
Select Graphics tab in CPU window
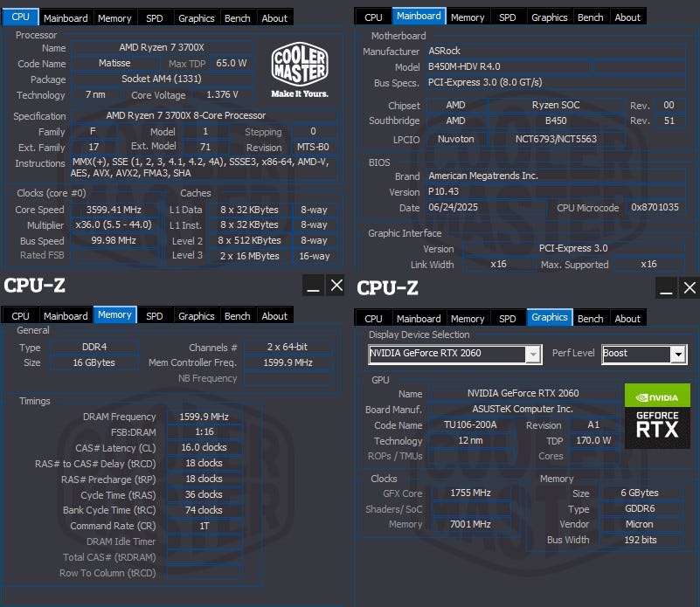coord(197,18)
